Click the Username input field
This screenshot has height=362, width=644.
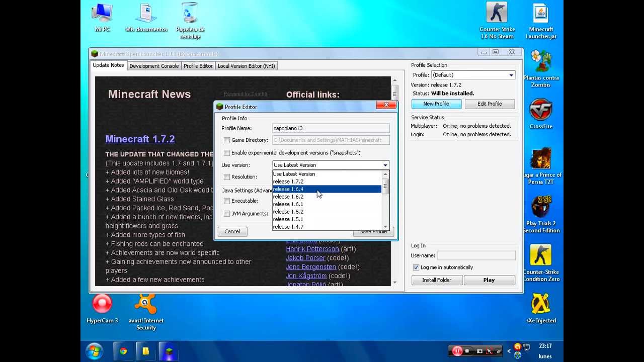[476, 255]
